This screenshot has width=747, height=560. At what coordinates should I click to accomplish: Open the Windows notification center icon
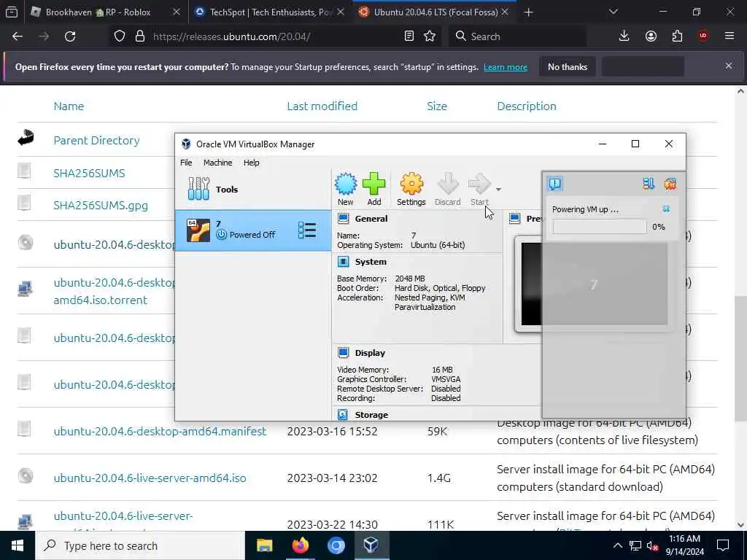pos(723,545)
